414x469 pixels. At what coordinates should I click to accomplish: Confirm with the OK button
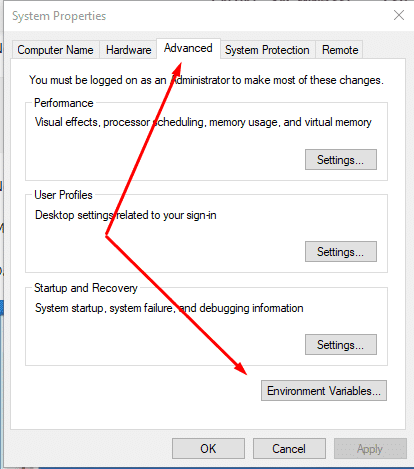point(208,449)
